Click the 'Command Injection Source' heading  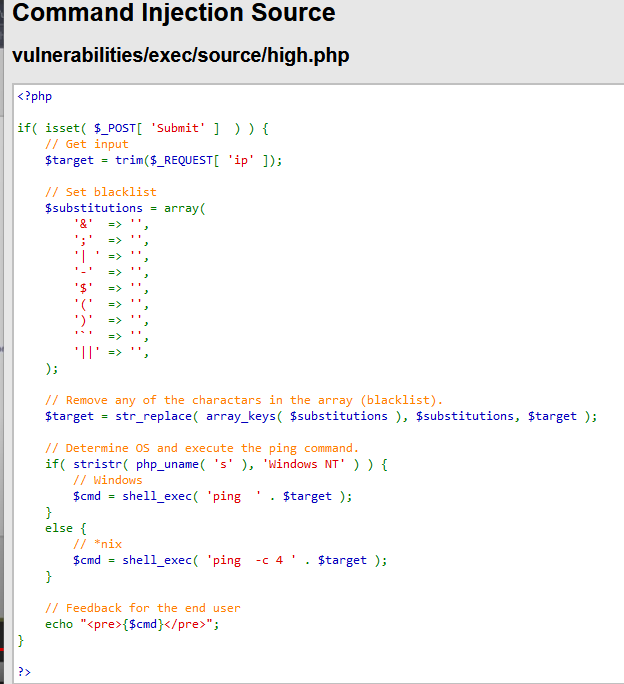point(174,12)
